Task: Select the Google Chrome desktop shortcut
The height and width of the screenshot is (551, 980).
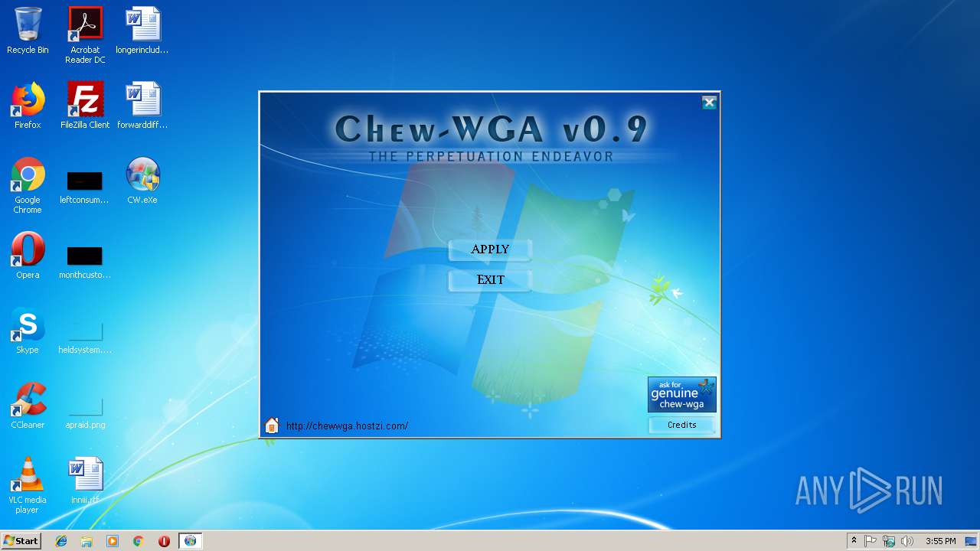Action: [28, 185]
